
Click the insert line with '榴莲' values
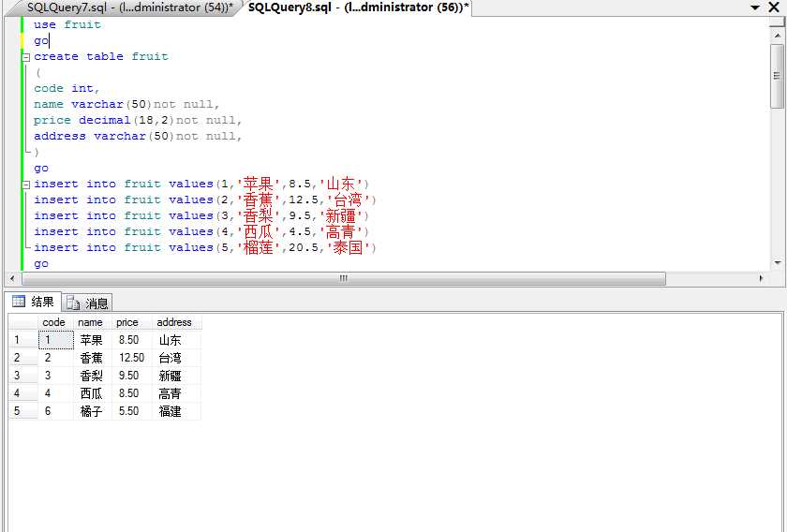205,247
